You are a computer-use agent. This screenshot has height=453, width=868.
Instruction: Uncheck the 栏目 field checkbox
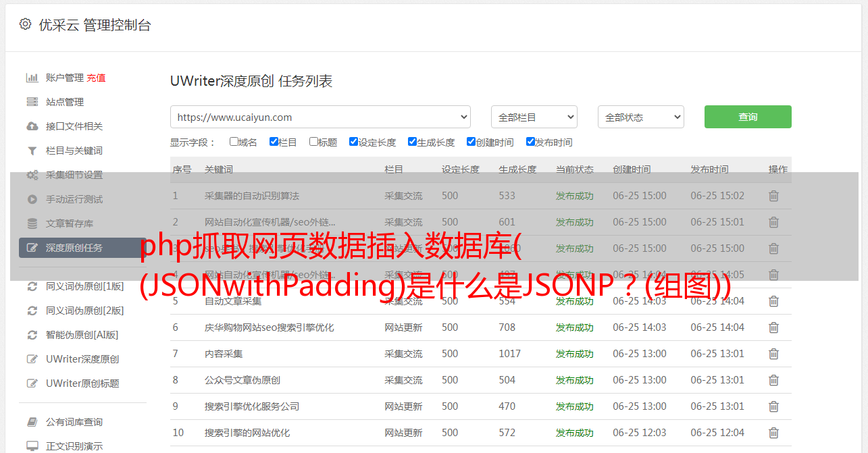(x=274, y=142)
